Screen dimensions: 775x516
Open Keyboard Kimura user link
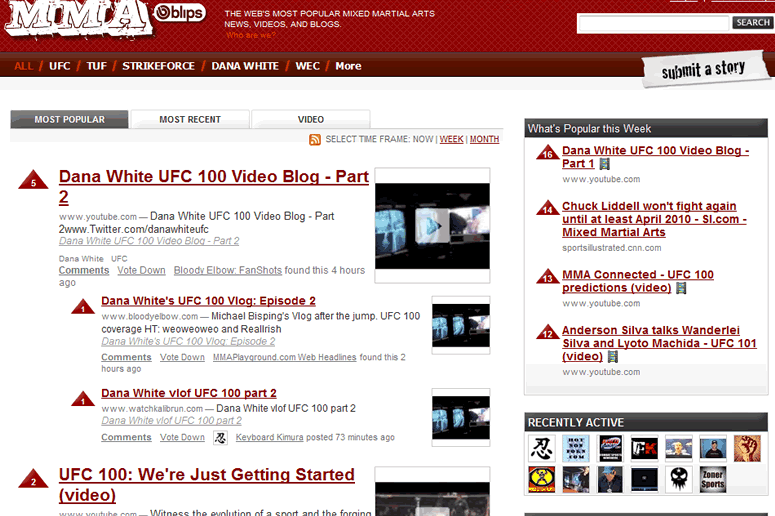[x=269, y=437]
